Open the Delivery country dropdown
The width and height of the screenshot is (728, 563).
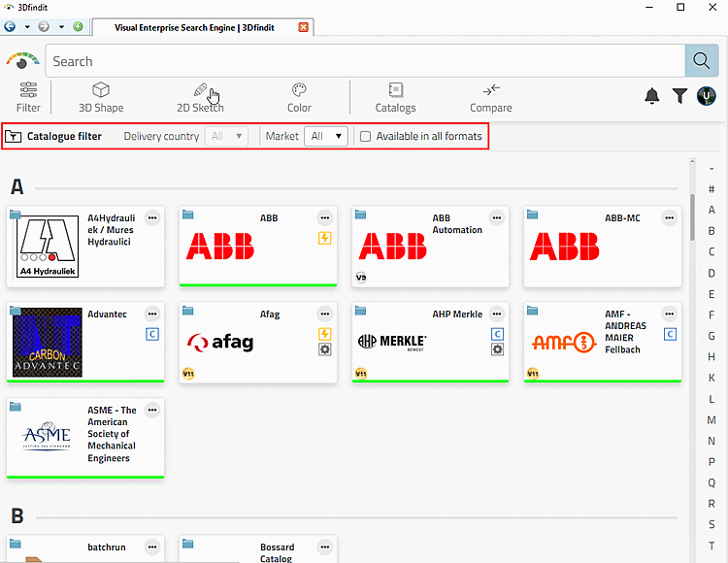pos(226,136)
